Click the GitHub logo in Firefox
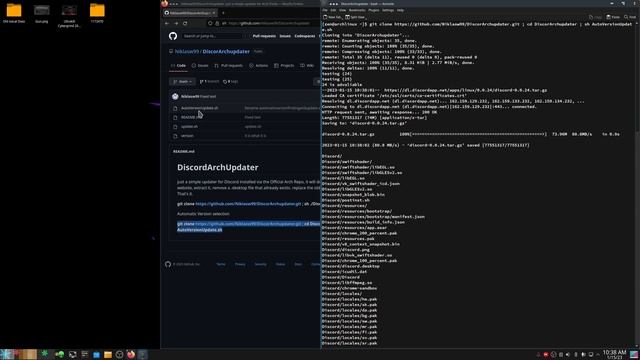 pos(173,36)
